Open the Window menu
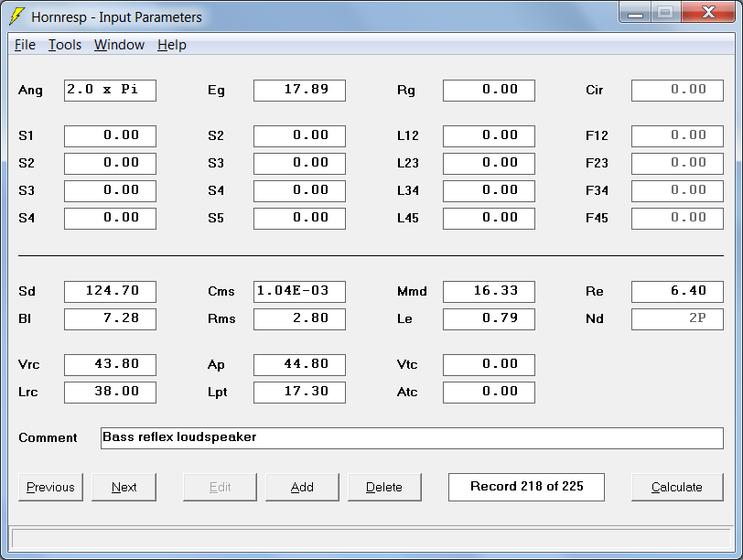743x560 pixels. coord(119,45)
